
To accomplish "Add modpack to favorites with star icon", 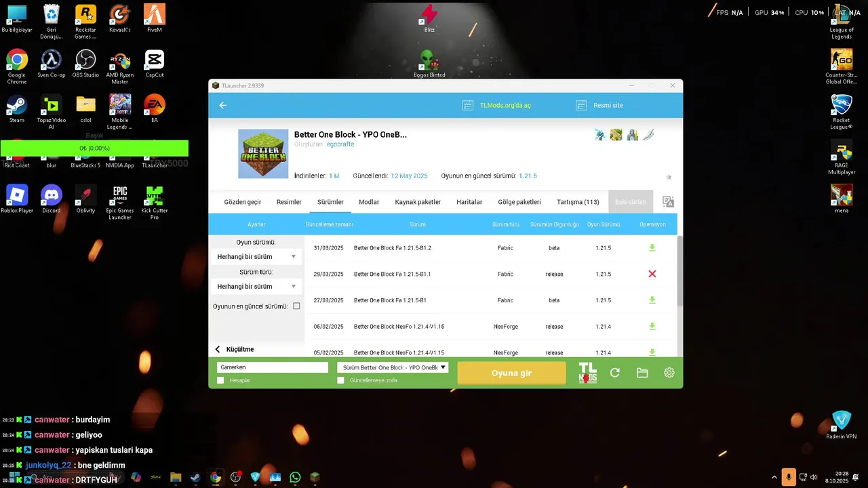I will (669, 177).
